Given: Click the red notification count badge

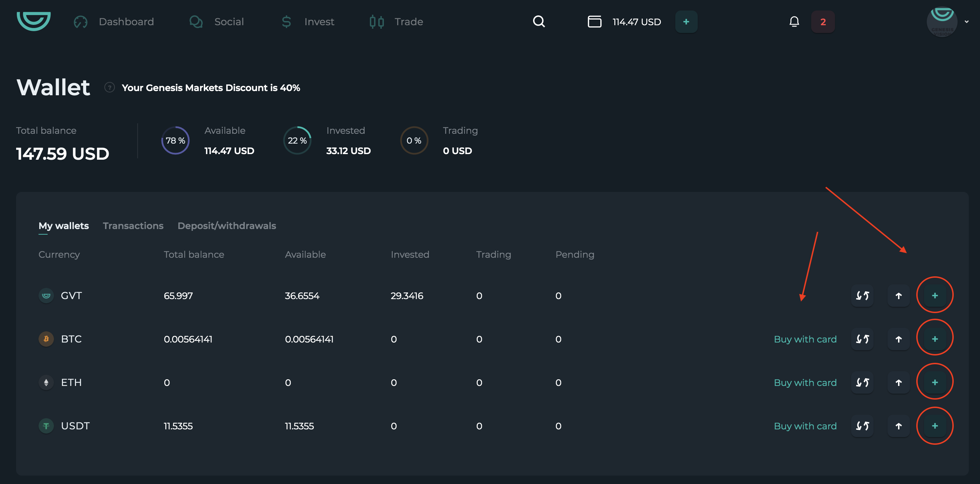Looking at the screenshot, I should pyautogui.click(x=822, y=22).
